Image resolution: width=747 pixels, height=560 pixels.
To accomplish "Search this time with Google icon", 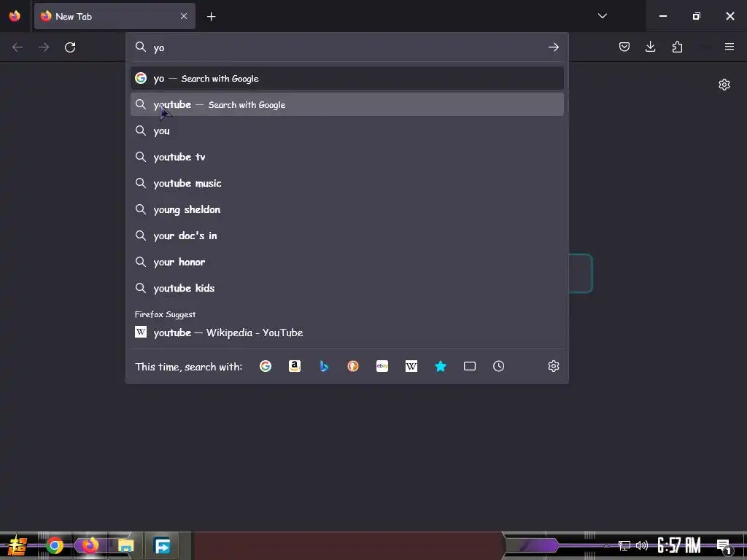I will coord(266,366).
